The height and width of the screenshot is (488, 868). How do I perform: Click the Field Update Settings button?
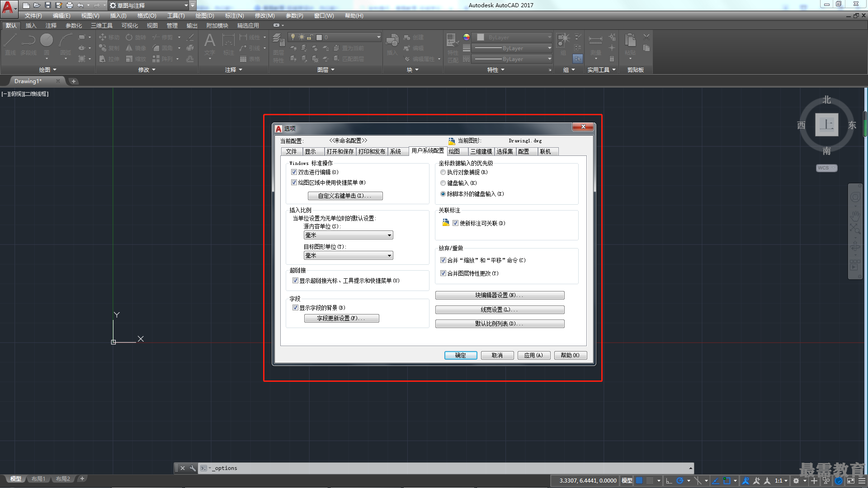(x=342, y=318)
